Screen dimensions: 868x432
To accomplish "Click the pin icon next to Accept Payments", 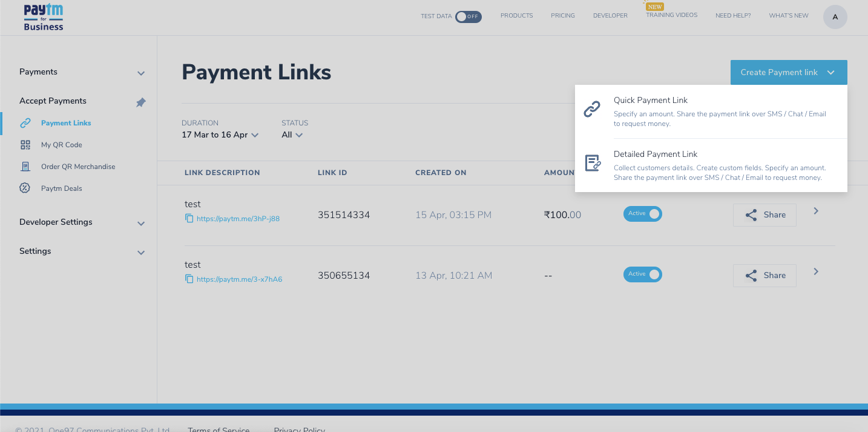I will (x=140, y=102).
